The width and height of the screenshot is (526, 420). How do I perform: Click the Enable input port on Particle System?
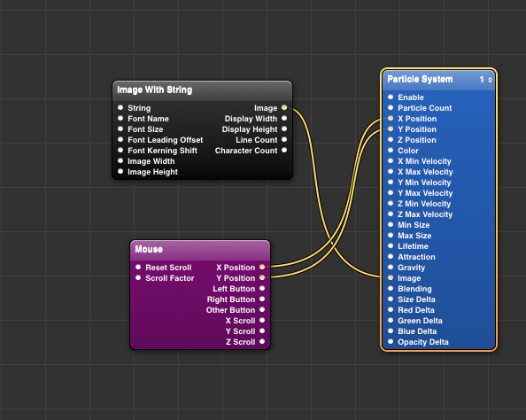(391, 97)
